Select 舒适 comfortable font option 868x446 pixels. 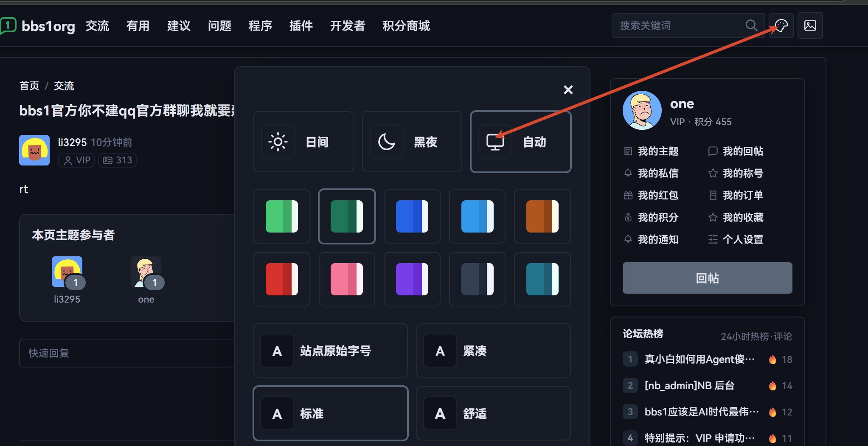tap(493, 413)
